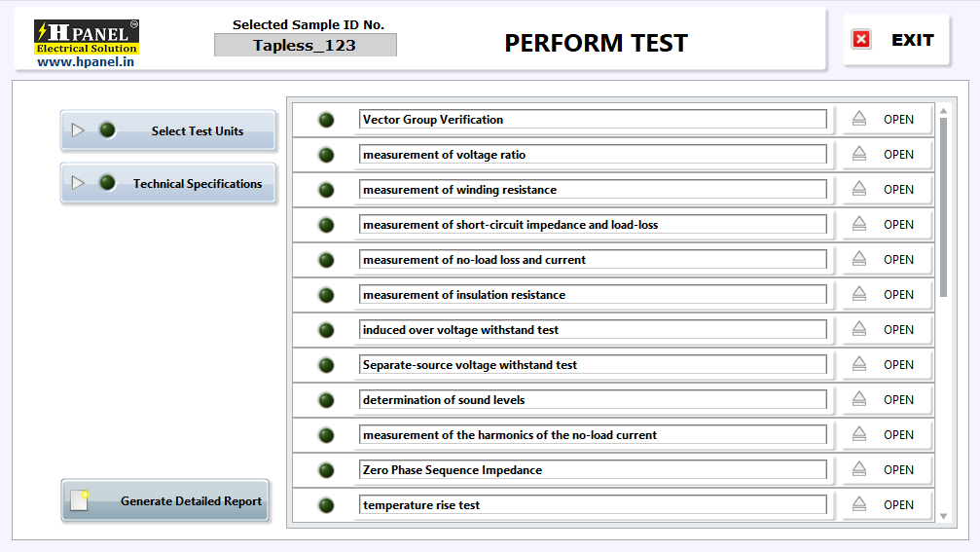Screen dimensions: 980x552
Task: Click the Generate Detailed Report document icon
Action: [x=80, y=501]
